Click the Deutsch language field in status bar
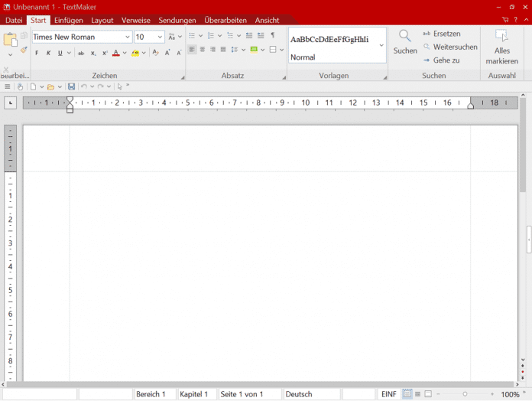Viewport: 532px width, 401px height. (x=299, y=394)
